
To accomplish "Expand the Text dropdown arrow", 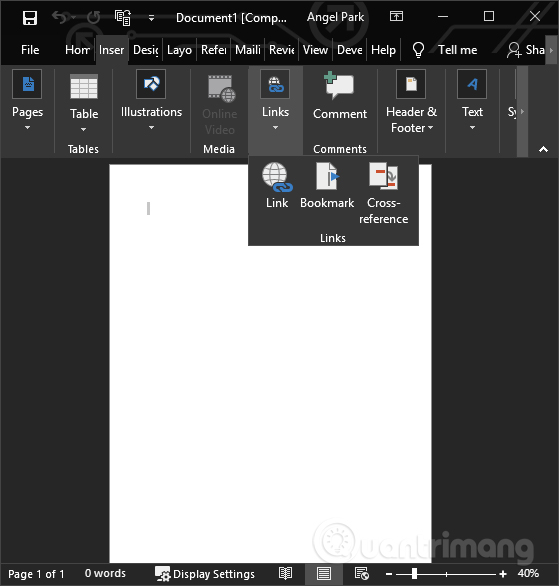I will [x=472, y=128].
